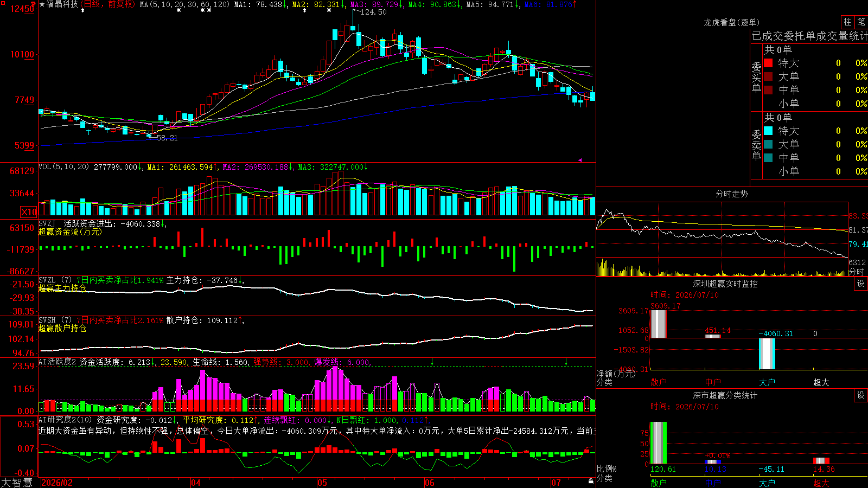The width and height of the screenshot is (868, 488).
Task: Click the first diamond marker under the 福晶科技 title
Action: (x=82, y=10)
